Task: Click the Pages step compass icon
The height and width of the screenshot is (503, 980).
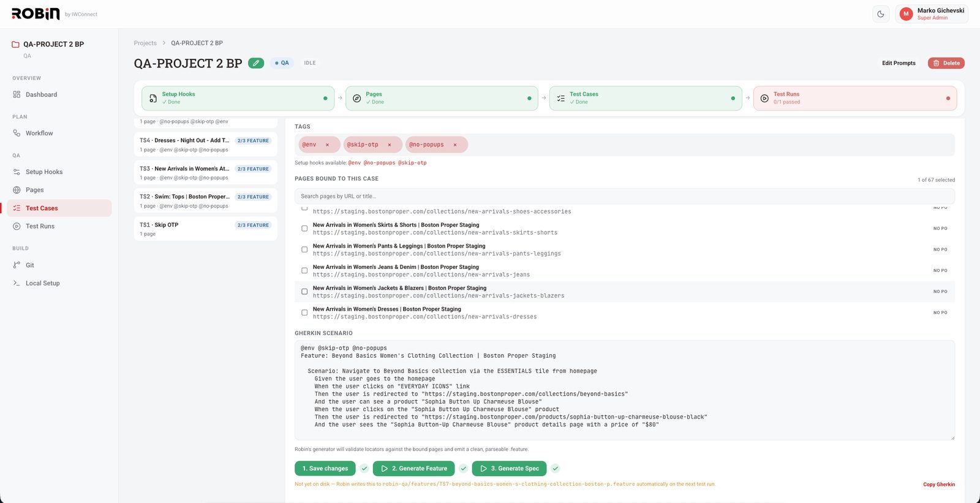Action: tap(356, 98)
